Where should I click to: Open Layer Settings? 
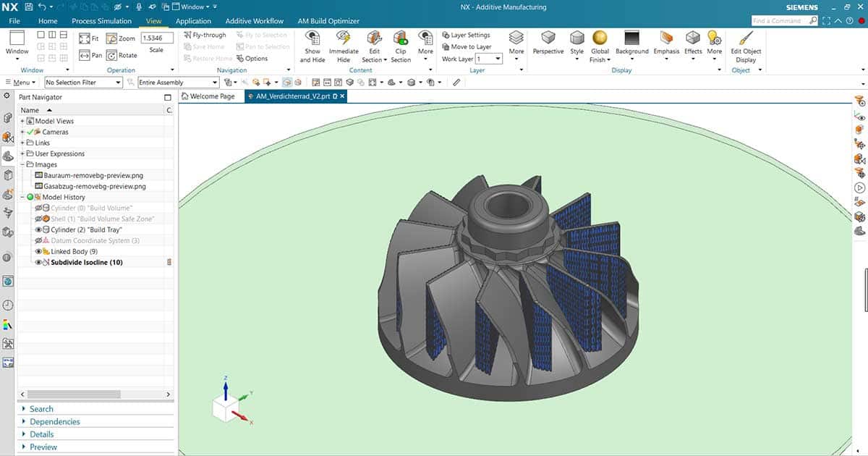click(x=466, y=35)
